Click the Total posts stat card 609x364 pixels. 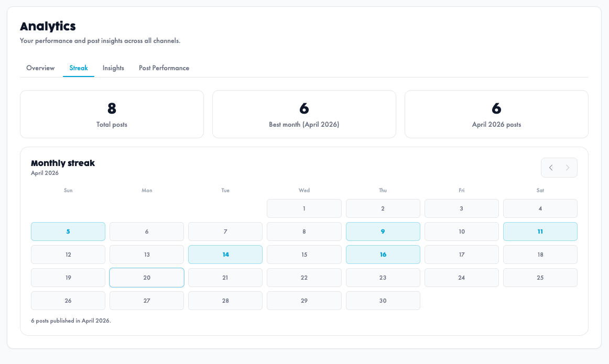tap(112, 114)
